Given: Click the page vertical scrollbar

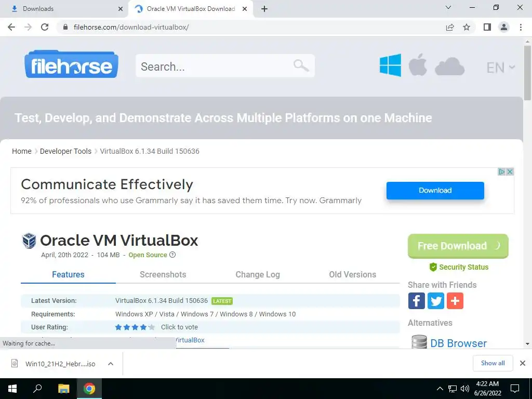Looking at the screenshot, I should pyautogui.click(x=527, y=73).
